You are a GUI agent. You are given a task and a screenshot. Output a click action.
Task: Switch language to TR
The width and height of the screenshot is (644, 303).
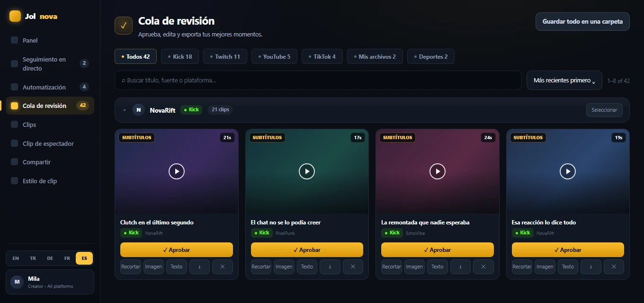point(33,258)
